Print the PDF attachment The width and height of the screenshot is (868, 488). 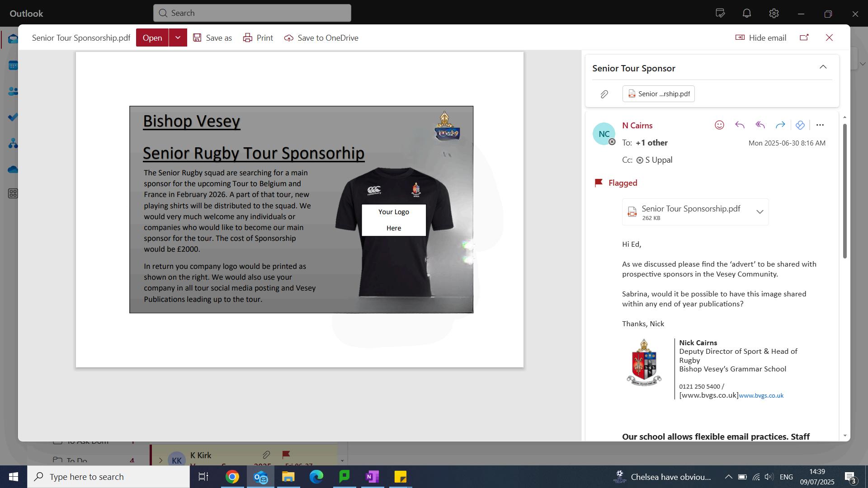point(258,38)
